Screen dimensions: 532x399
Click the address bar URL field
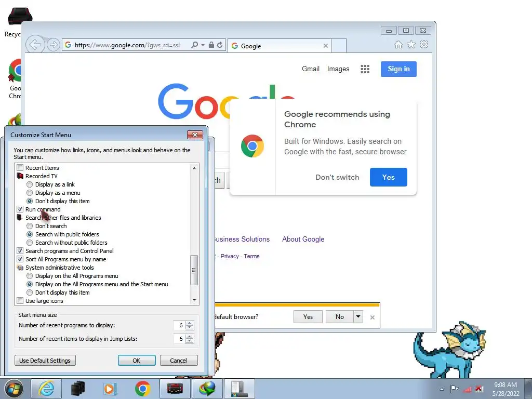coord(127,45)
